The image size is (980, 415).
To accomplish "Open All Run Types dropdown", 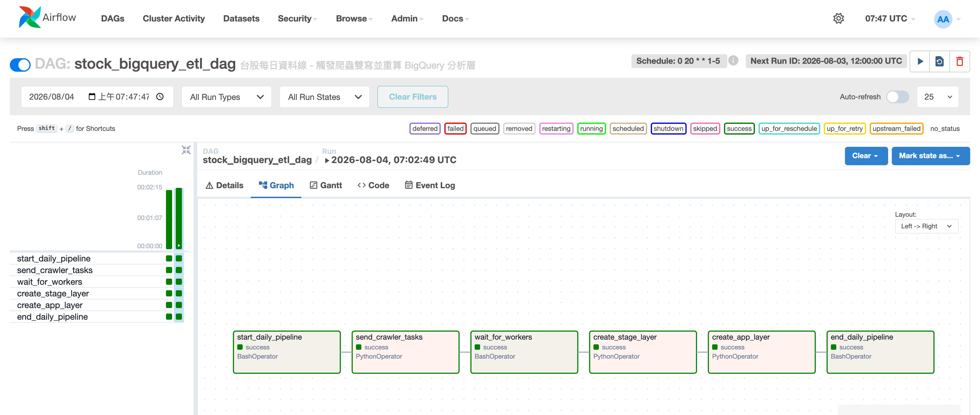I will (x=226, y=97).
